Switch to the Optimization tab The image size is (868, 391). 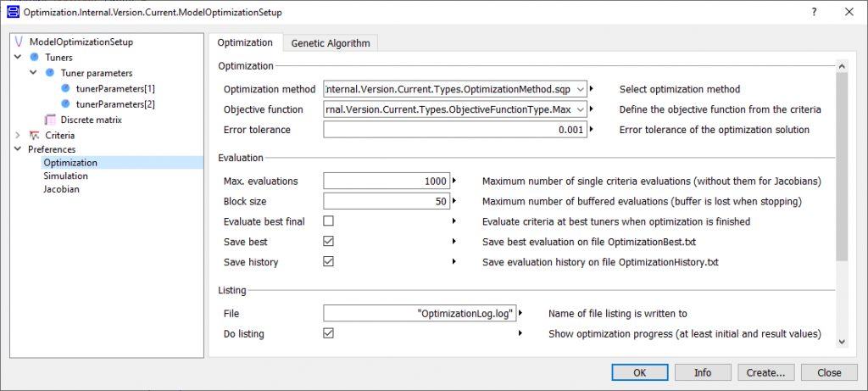pos(245,42)
